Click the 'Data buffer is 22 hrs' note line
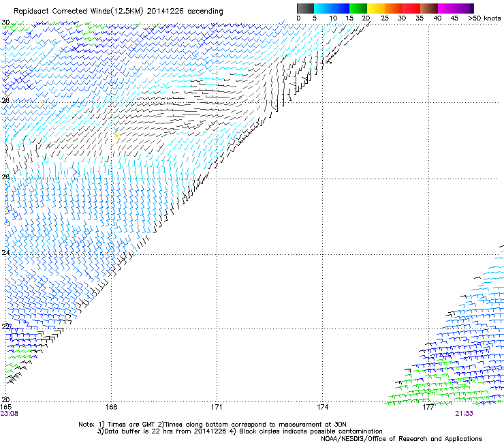 [x=240, y=431]
